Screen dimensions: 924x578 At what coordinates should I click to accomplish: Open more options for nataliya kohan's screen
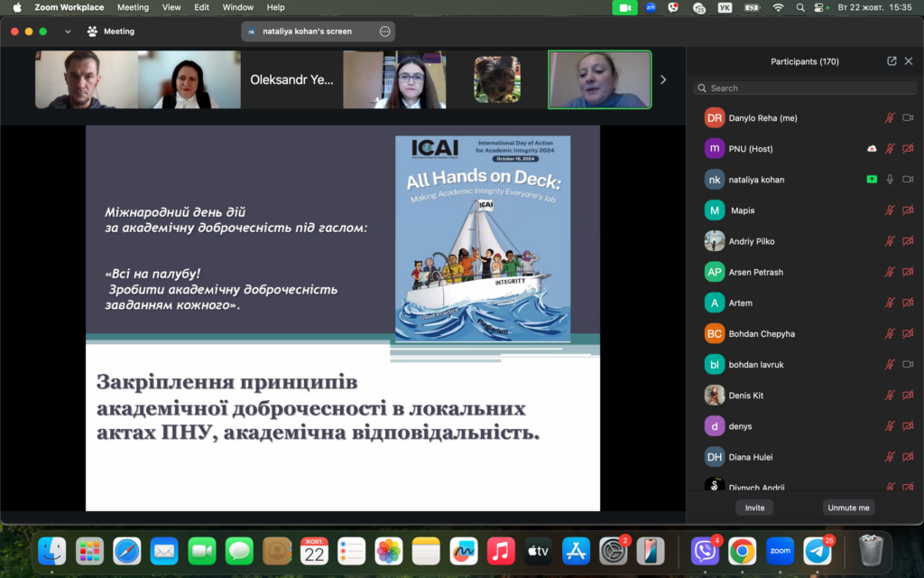[384, 32]
